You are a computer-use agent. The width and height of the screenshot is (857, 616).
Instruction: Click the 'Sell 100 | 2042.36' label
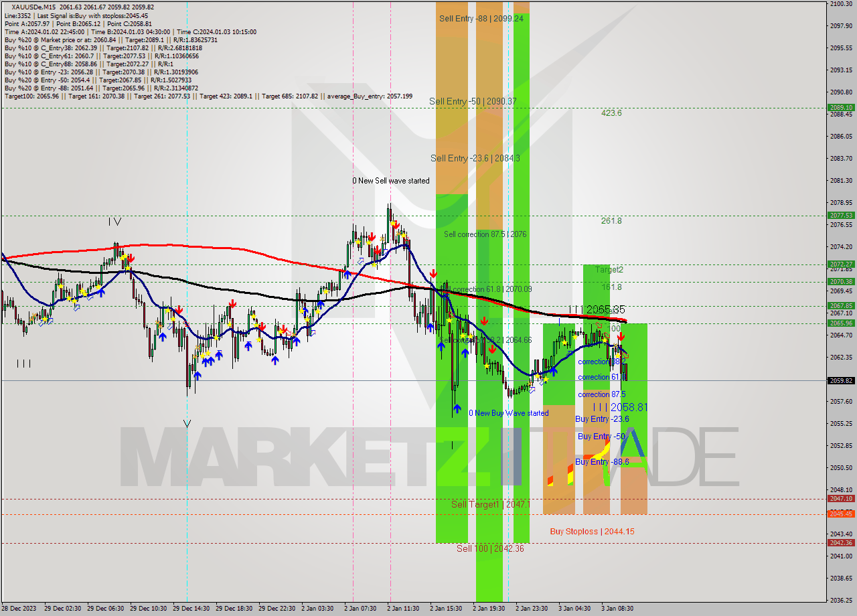pos(489,548)
